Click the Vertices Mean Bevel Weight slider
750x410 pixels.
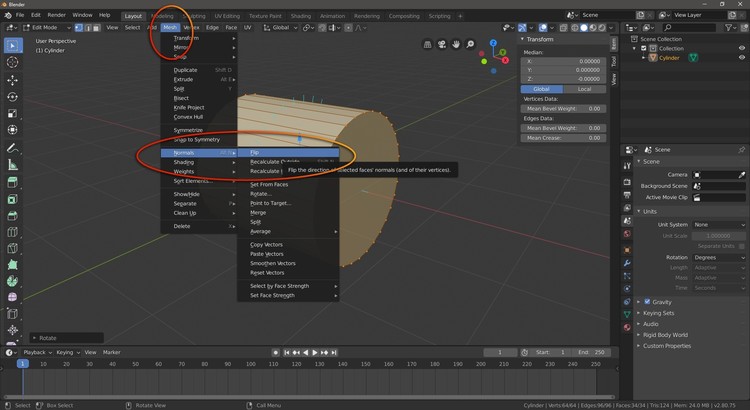click(x=563, y=109)
